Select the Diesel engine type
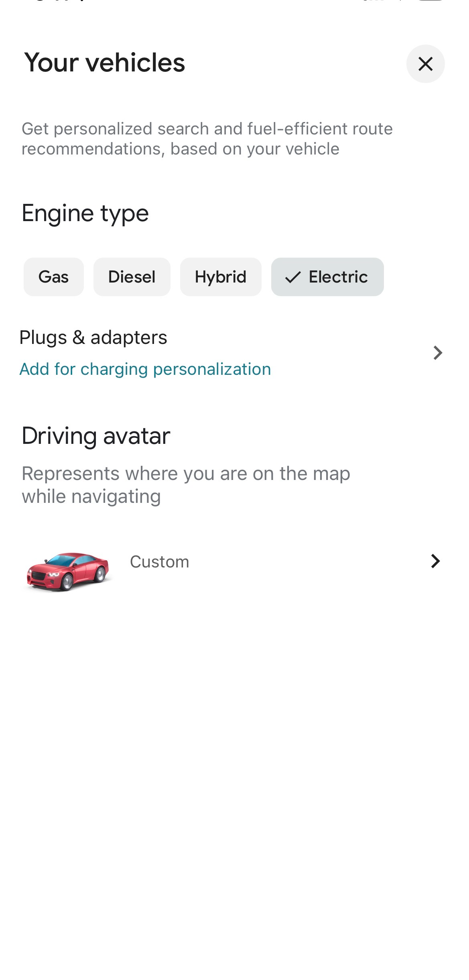 (132, 277)
